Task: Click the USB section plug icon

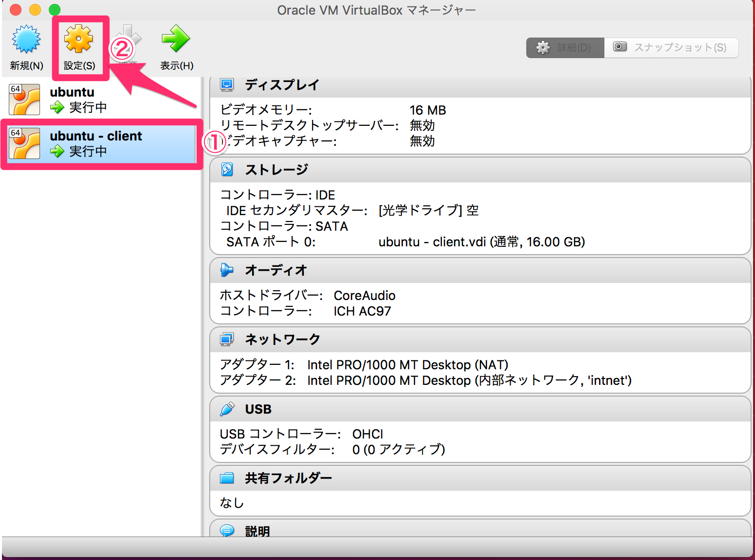Action: coord(227,408)
